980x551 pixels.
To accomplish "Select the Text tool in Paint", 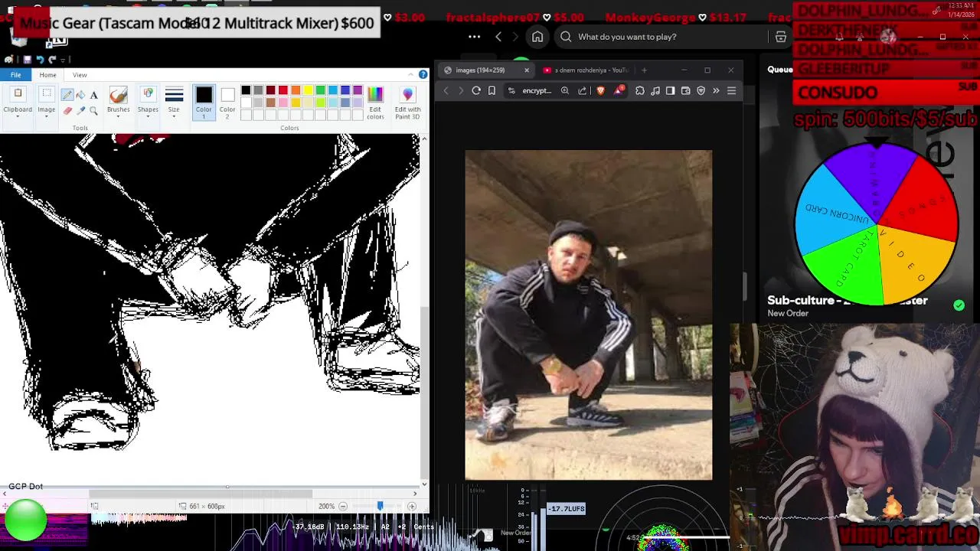I will tap(93, 95).
